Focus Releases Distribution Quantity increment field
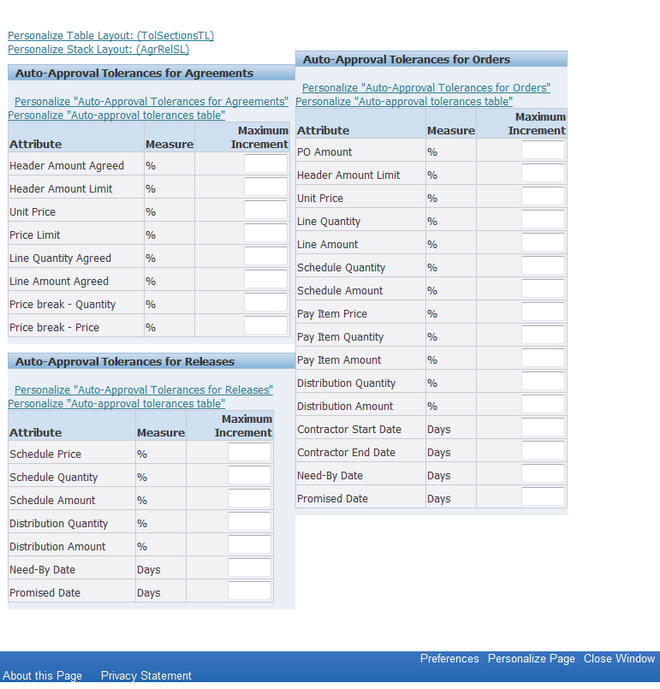 click(x=250, y=522)
